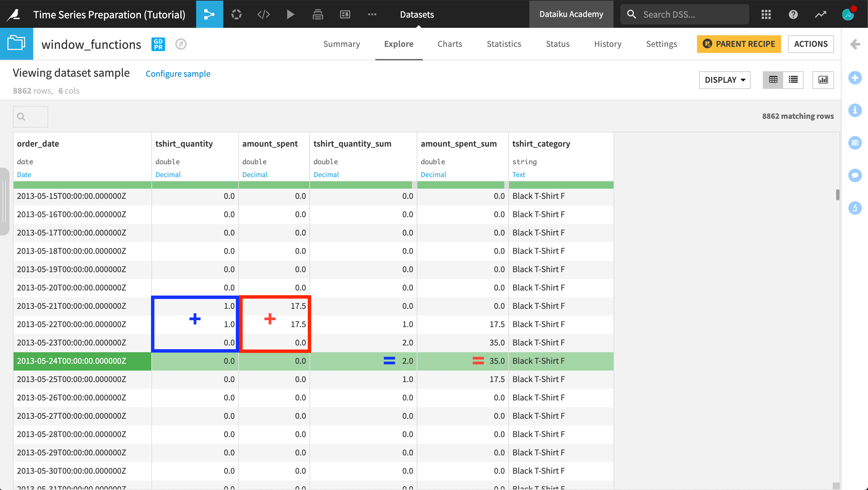The image size is (868, 490).
Task: Click the dataset folder icon
Action: (17, 44)
